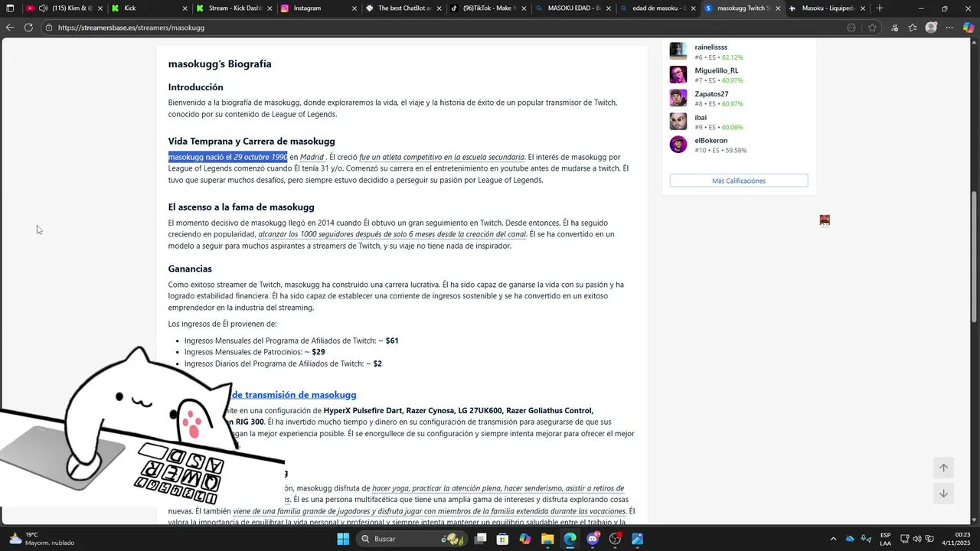
Task: Open Task View on the taskbar
Action: (x=480, y=539)
